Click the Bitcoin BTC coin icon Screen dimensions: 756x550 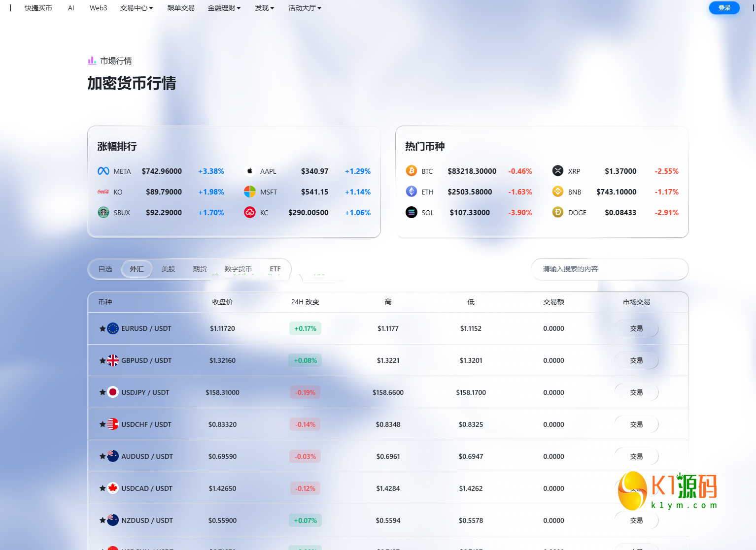[412, 171]
